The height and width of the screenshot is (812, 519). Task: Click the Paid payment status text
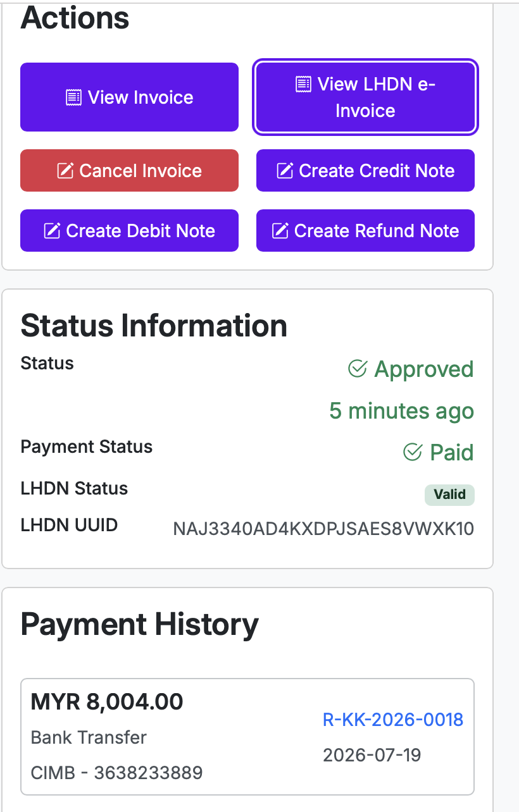(452, 452)
